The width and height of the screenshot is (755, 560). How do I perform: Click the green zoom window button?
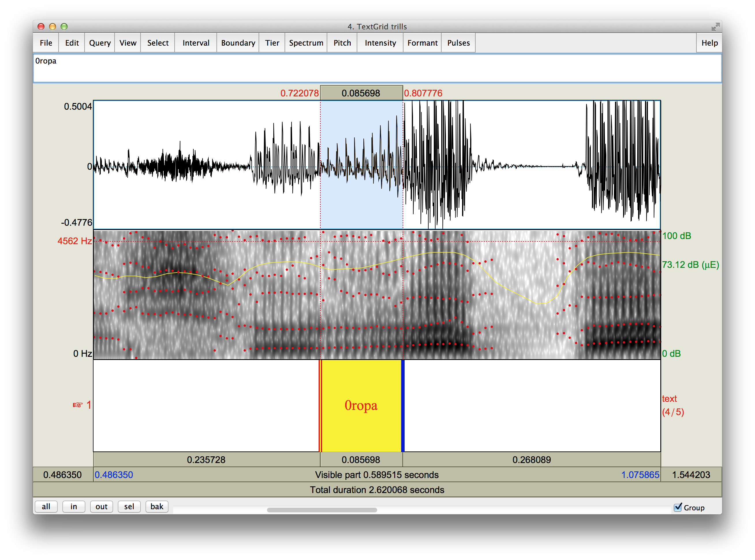[64, 27]
